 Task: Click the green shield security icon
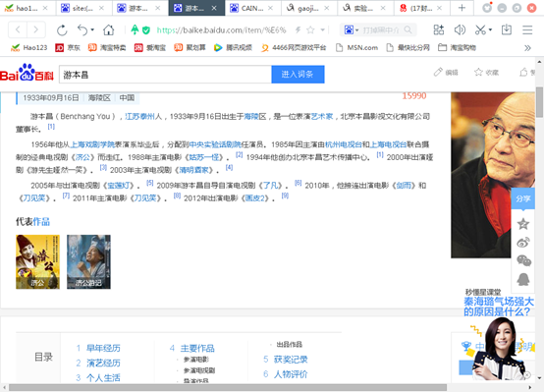coord(146,30)
